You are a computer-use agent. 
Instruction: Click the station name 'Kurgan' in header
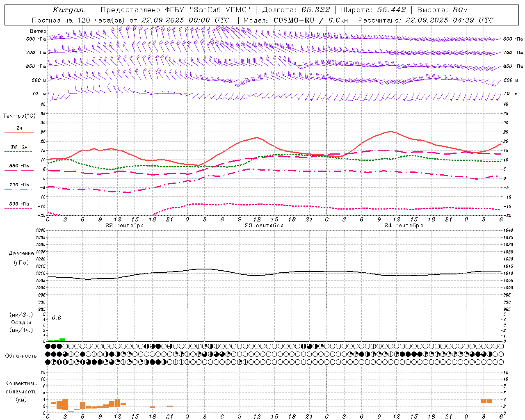(68, 10)
